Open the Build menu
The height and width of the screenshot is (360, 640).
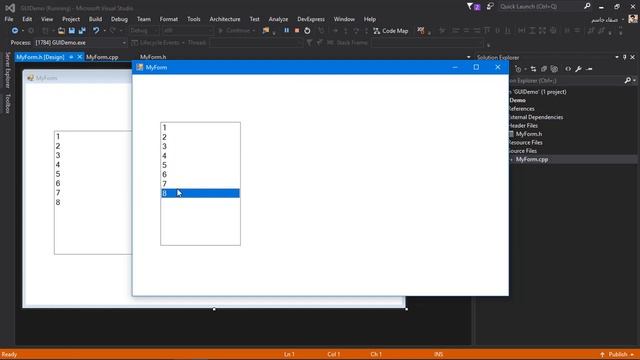[x=95, y=19]
